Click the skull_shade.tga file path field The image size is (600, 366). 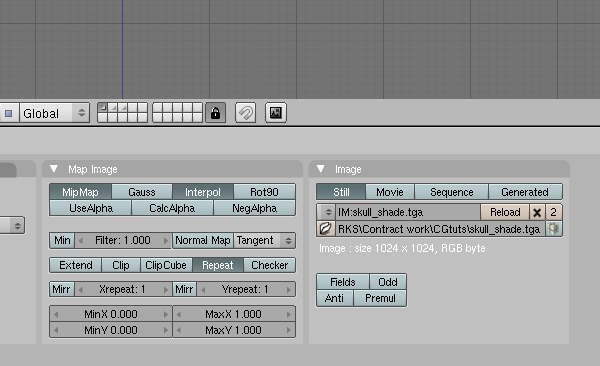click(440, 229)
